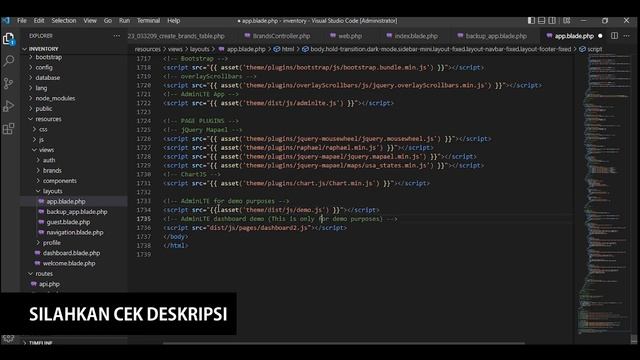
Task: Expand the config folder
Action: [44, 67]
